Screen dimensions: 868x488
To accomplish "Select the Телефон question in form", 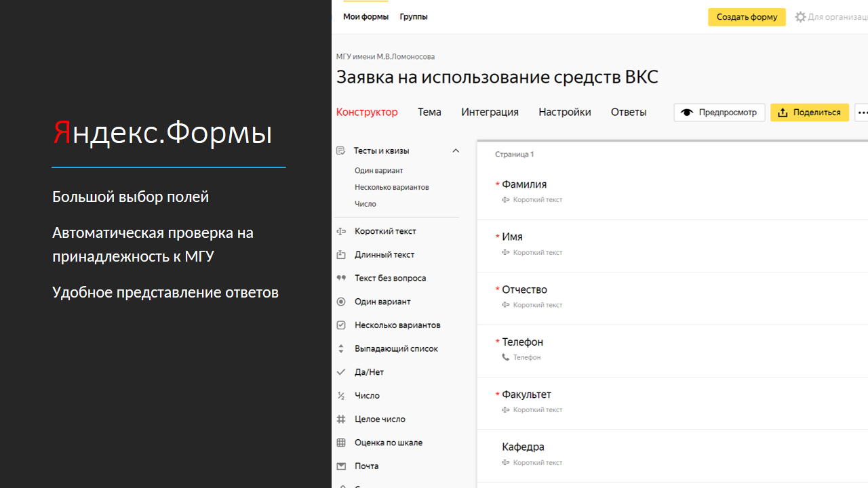I will (672, 350).
